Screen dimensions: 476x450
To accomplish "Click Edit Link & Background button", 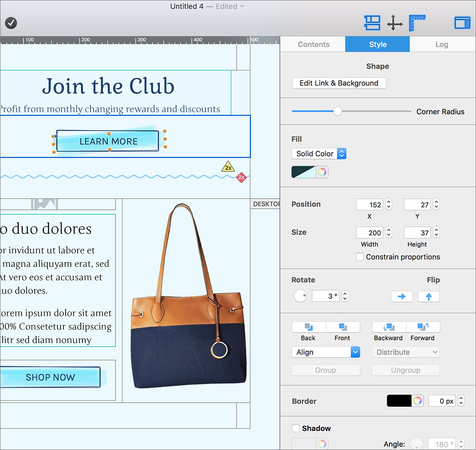I will [x=339, y=83].
